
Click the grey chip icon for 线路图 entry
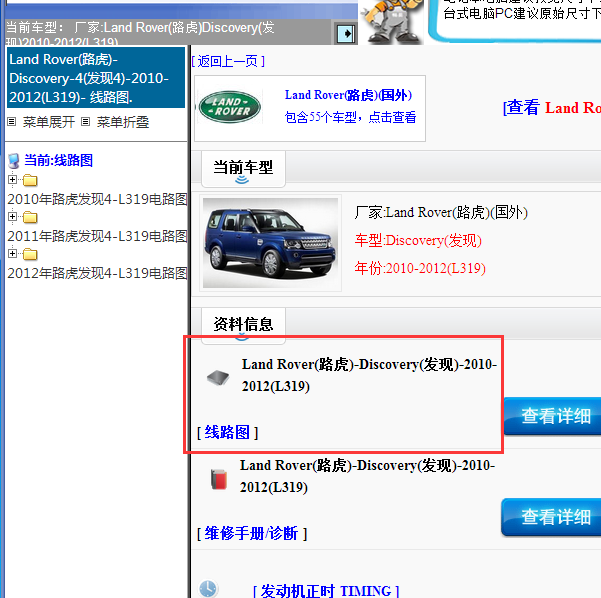[x=218, y=378]
